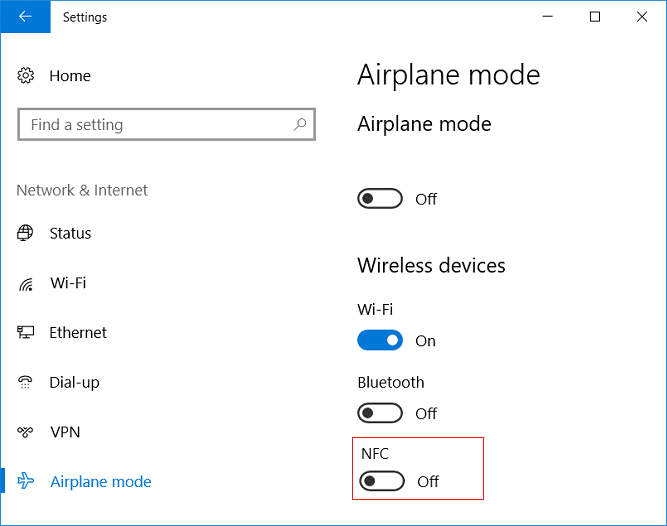Go to the VPN settings section

pos(64,432)
